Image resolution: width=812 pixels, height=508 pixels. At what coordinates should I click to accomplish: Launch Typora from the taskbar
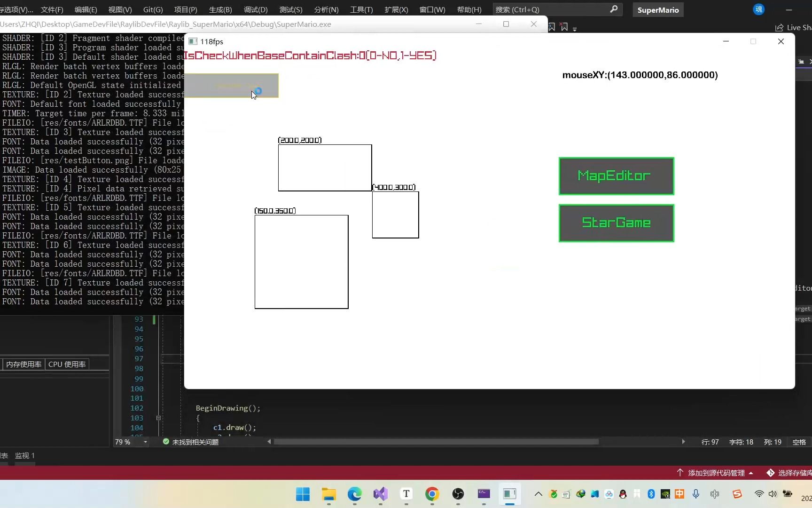point(406,494)
